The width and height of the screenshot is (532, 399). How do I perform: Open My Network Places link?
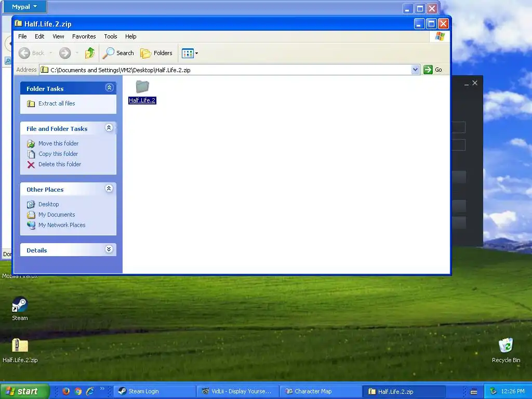pyautogui.click(x=62, y=225)
